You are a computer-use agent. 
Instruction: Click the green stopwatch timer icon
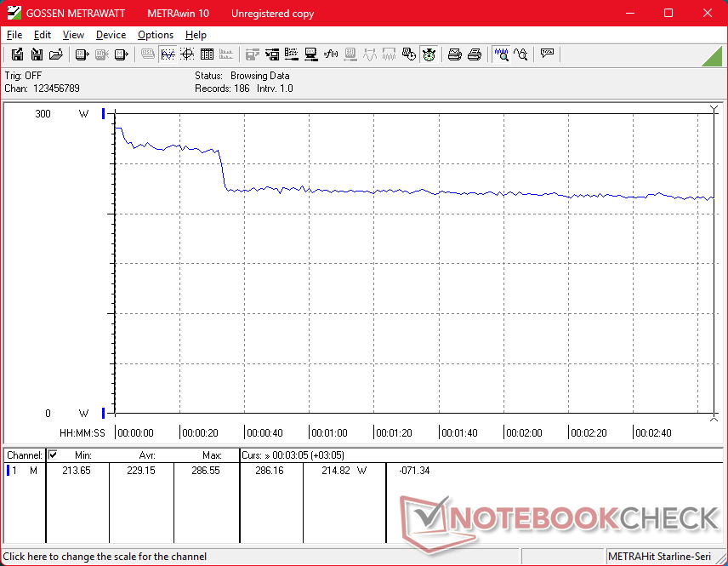click(x=429, y=54)
